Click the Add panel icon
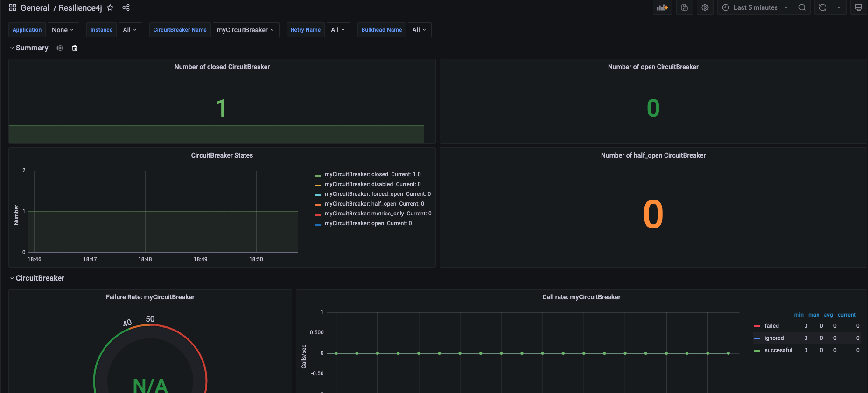Viewport: 868px width, 393px height. (663, 7)
